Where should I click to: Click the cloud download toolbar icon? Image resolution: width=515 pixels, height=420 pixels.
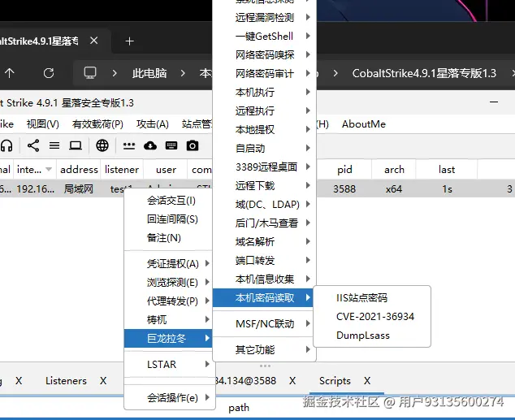(x=150, y=145)
